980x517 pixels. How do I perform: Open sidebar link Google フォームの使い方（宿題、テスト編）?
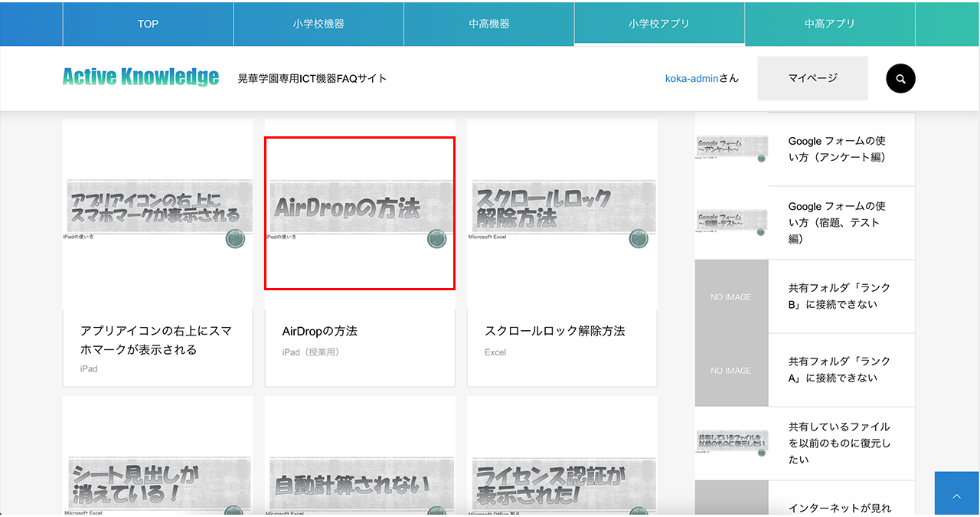(x=838, y=222)
